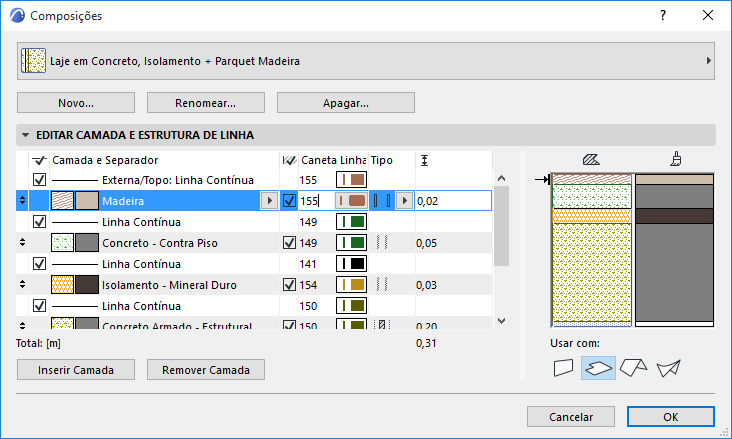Click the Cancelar button
The image size is (732, 439).
(570, 417)
